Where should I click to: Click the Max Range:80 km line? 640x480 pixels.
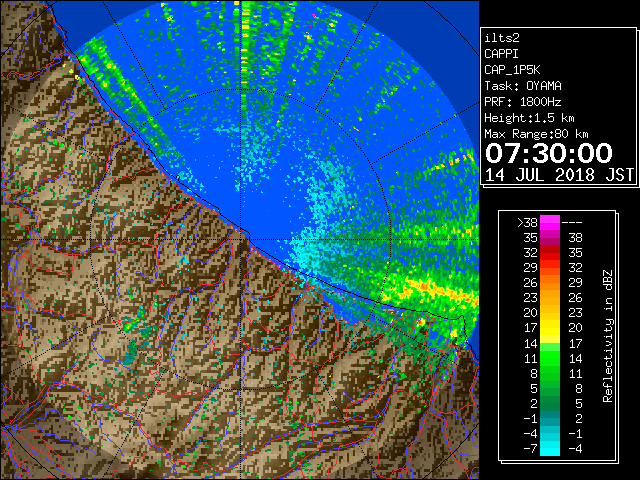click(536, 134)
